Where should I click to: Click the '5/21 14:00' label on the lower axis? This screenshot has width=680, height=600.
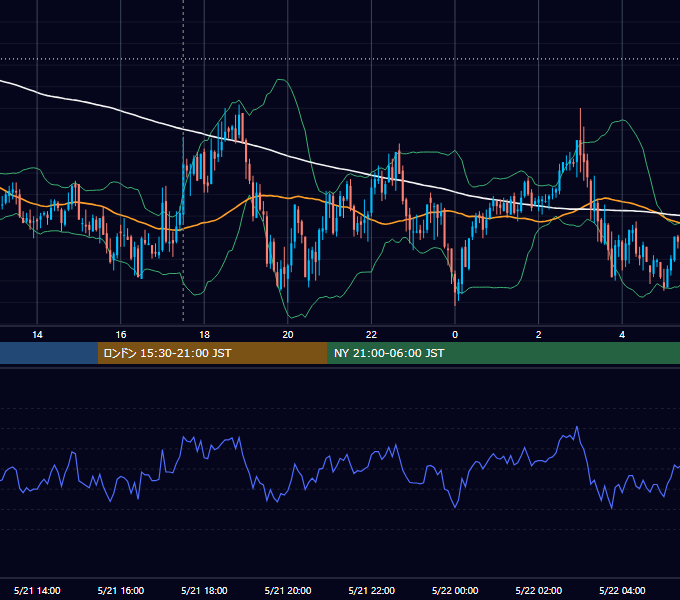click(37, 590)
